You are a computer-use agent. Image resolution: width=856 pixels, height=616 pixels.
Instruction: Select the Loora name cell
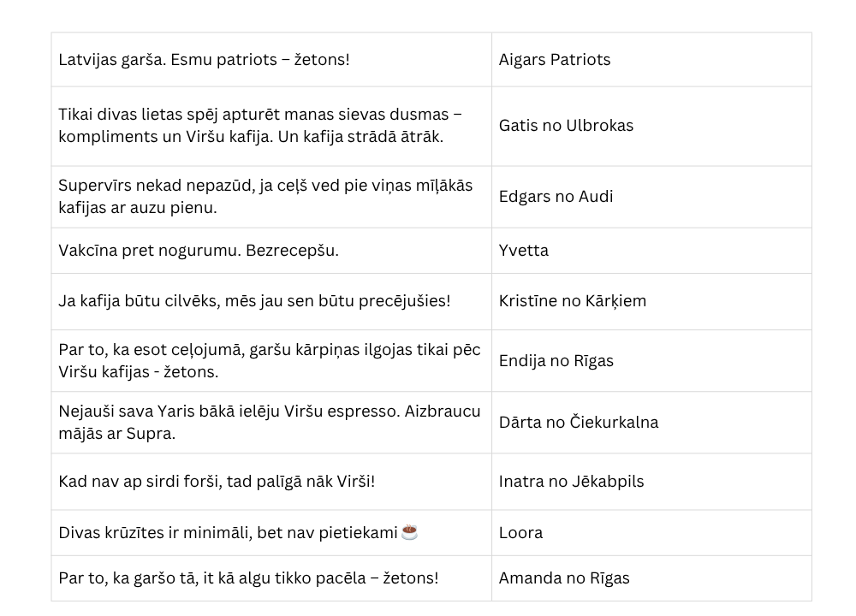click(520, 533)
